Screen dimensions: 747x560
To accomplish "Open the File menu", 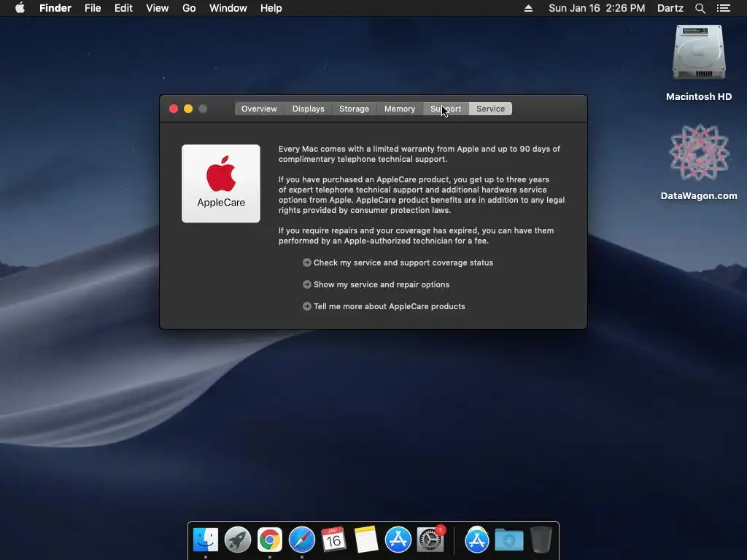I will (x=93, y=8).
